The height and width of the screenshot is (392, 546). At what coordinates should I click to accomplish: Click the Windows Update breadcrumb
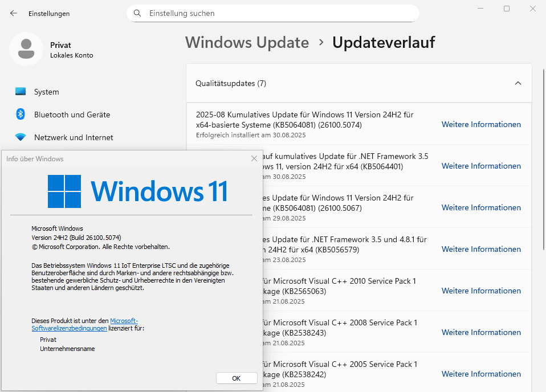tap(247, 43)
